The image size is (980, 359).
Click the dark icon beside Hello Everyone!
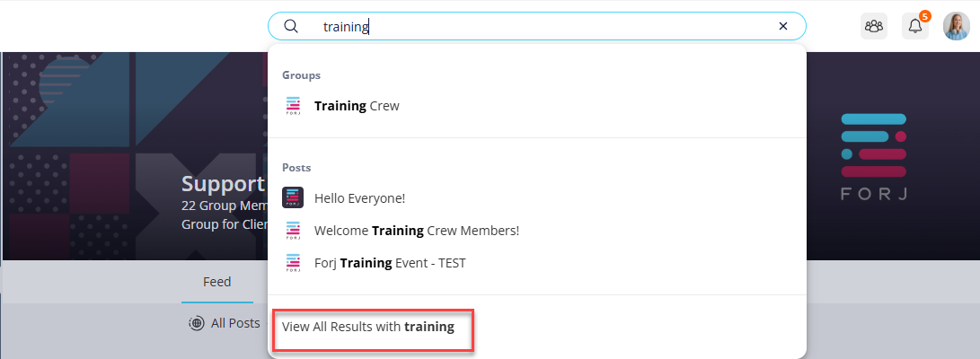pos(293,197)
